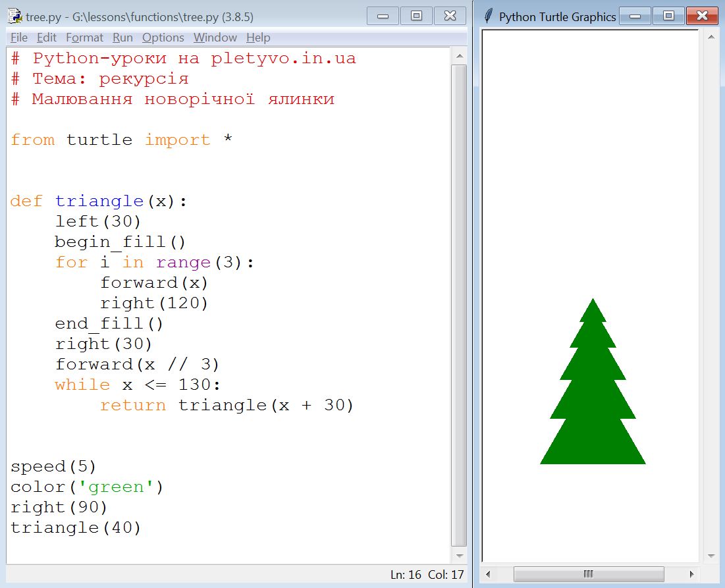The width and height of the screenshot is (725, 588).
Task: Click the 'from turtle import *' line
Action: pyautogui.click(x=121, y=140)
